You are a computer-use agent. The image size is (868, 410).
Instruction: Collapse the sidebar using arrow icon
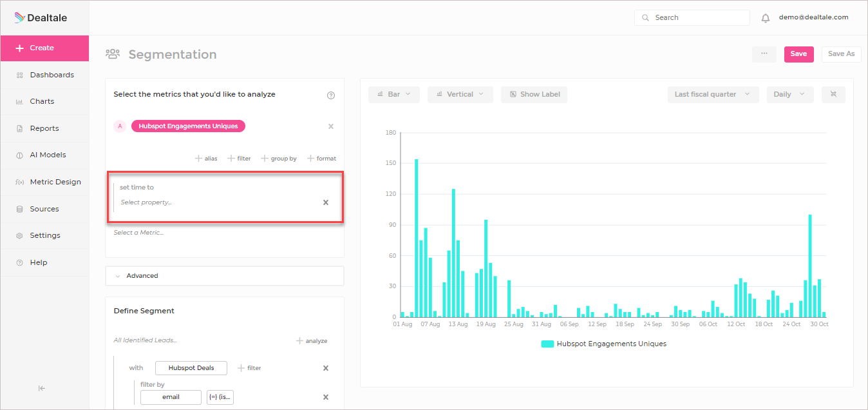tap(42, 388)
